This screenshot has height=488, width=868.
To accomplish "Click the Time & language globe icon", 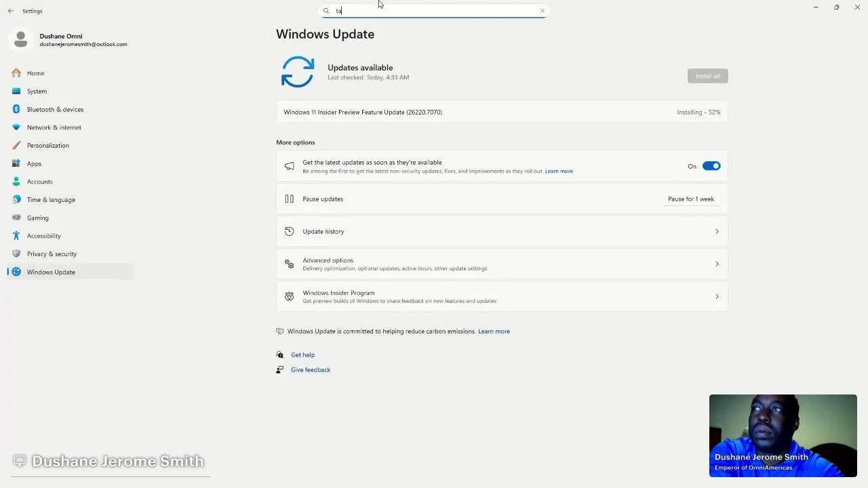I will point(16,199).
